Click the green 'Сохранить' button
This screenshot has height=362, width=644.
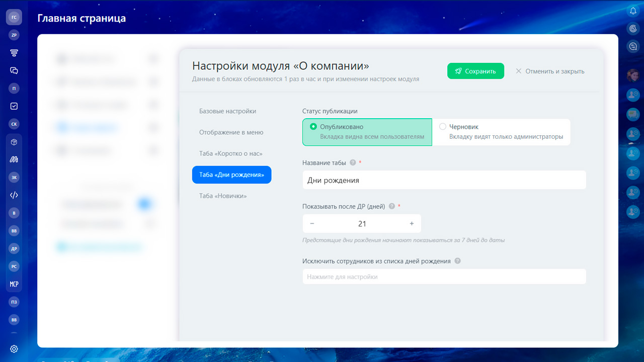475,71
